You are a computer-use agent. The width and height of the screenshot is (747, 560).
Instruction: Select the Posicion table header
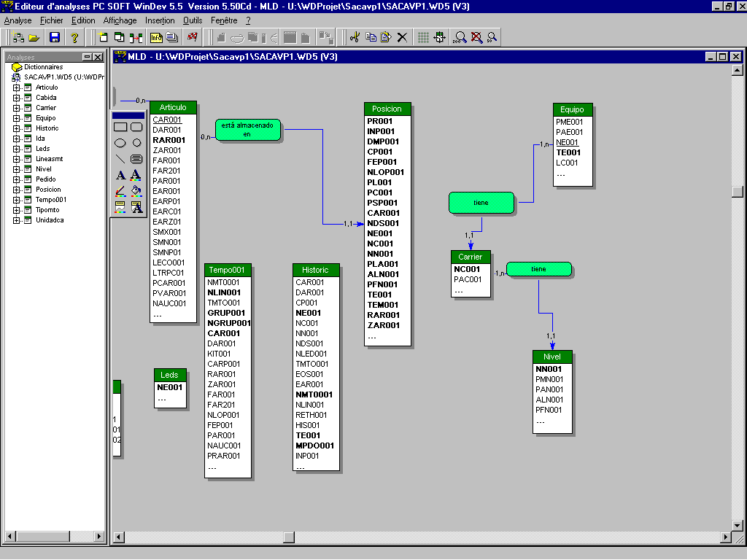coord(387,109)
